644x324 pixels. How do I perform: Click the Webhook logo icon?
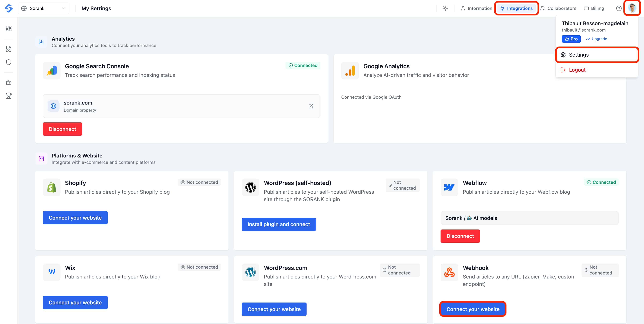pos(449,272)
